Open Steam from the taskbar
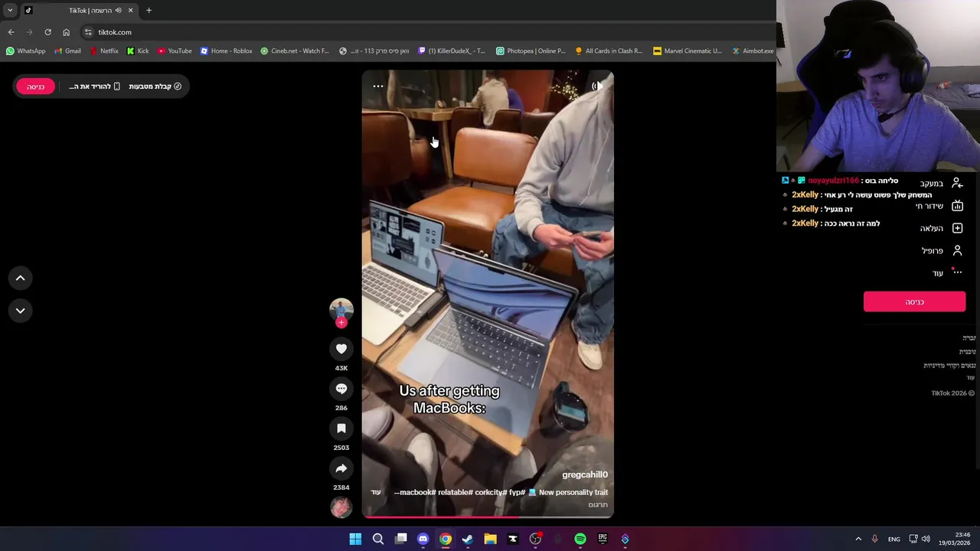Viewport: 980px width, 551px height. click(x=468, y=539)
